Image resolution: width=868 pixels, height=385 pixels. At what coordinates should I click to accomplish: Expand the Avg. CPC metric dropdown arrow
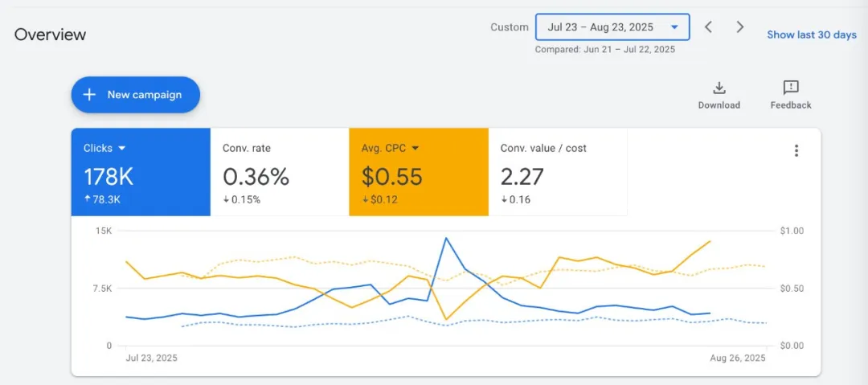416,149
